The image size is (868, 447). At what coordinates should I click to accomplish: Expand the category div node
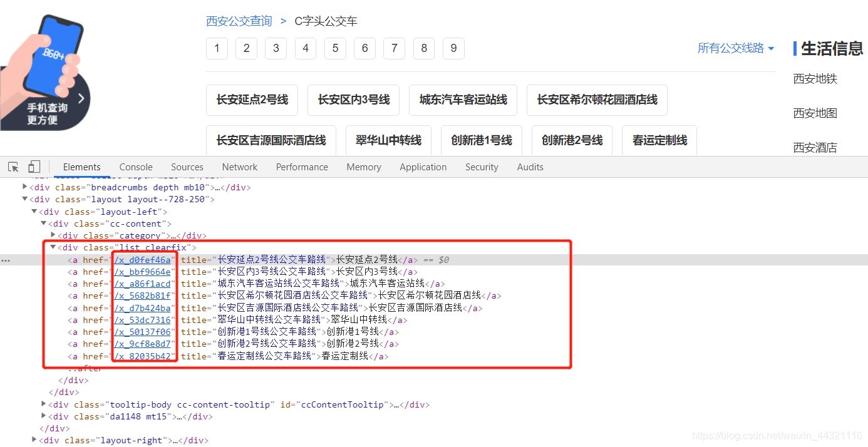click(x=53, y=235)
